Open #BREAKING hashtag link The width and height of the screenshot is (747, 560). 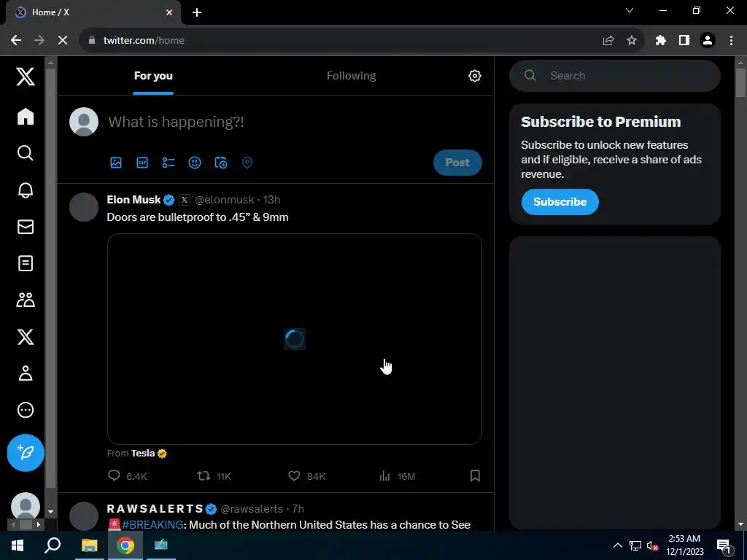(152, 525)
